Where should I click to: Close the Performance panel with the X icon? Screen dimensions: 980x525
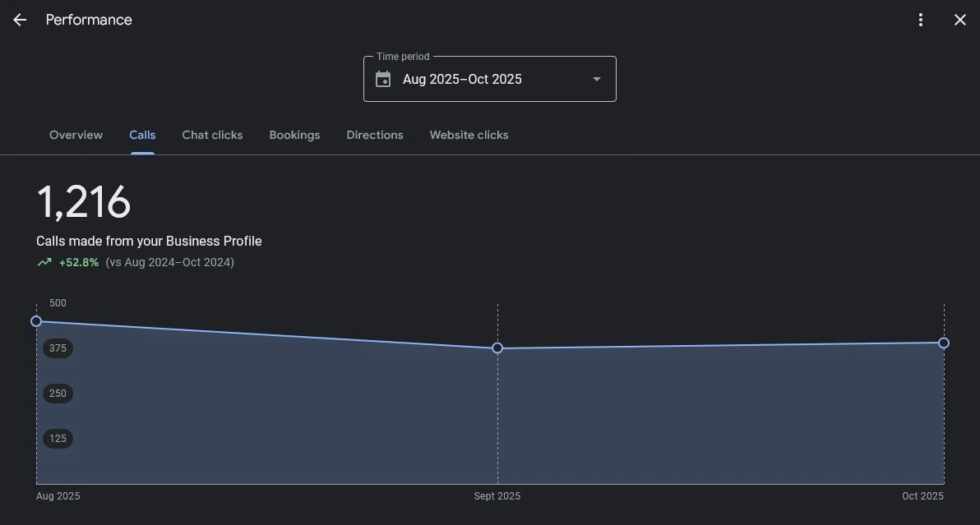[x=959, y=20]
